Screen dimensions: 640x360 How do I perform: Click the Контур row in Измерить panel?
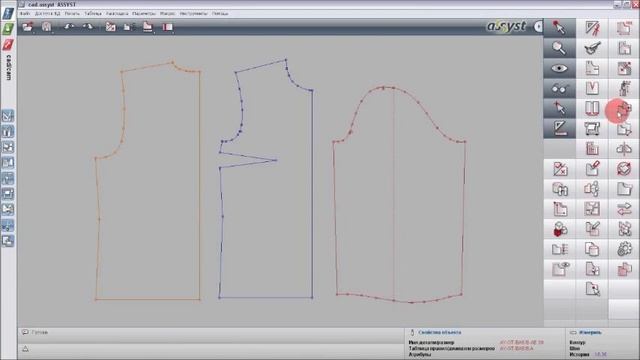tap(577, 343)
